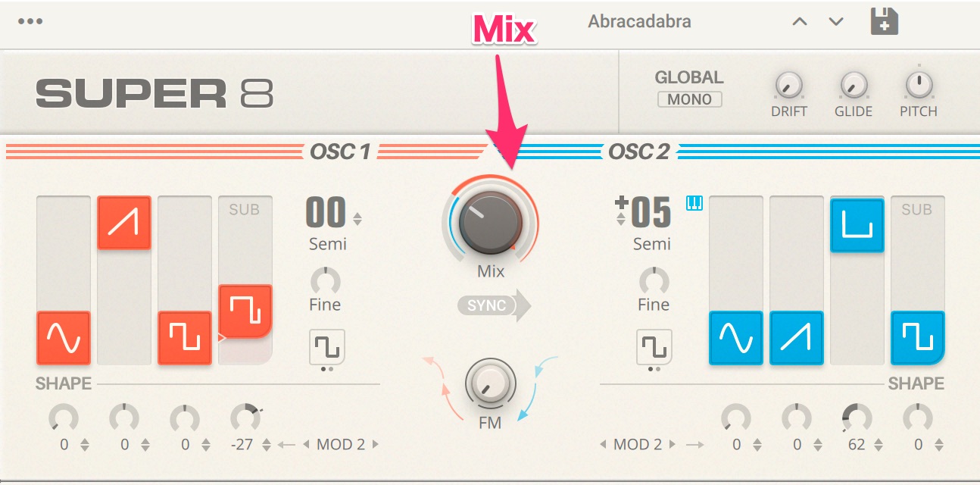The image size is (980, 485).
Task: Click the OSC 1 header label
Action: tap(341, 152)
